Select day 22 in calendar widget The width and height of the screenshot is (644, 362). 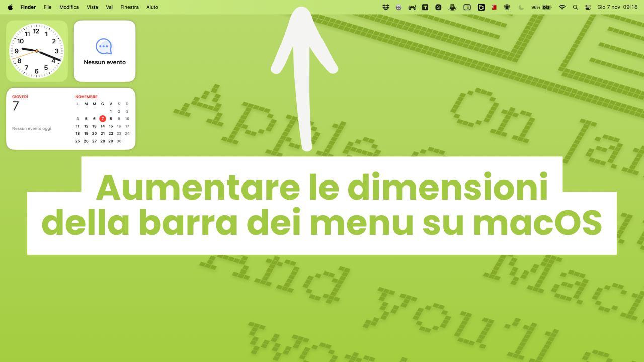(x=111, y=134)
